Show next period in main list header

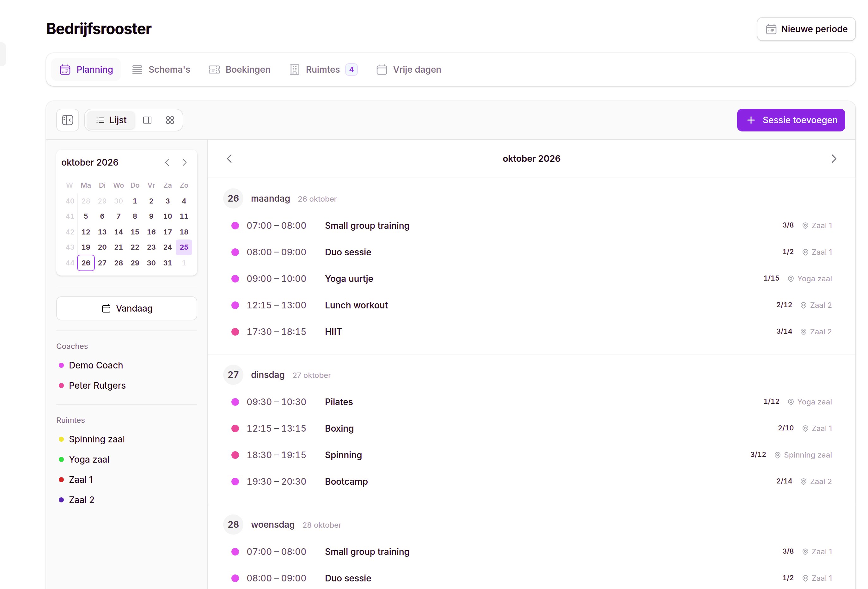click(834, 159)
